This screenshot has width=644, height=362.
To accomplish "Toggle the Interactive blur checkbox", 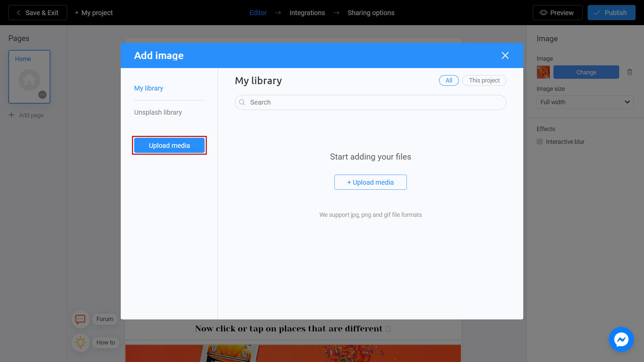I will tap(540, 142).
